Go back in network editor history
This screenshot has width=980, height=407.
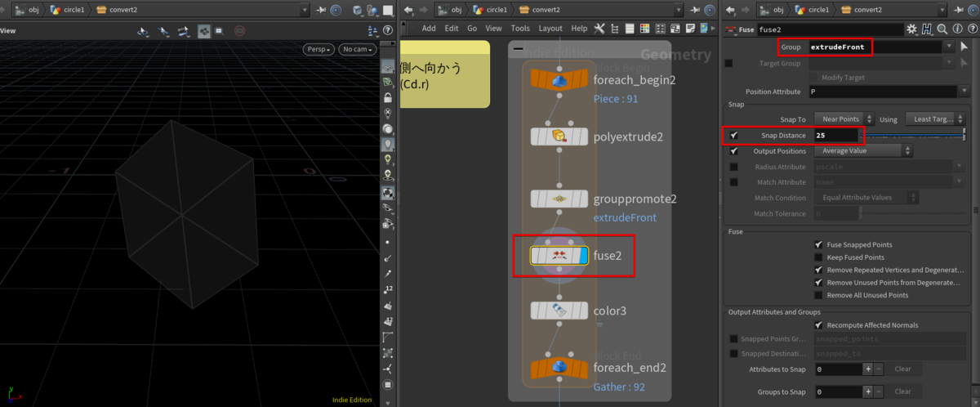click(408, 10)
